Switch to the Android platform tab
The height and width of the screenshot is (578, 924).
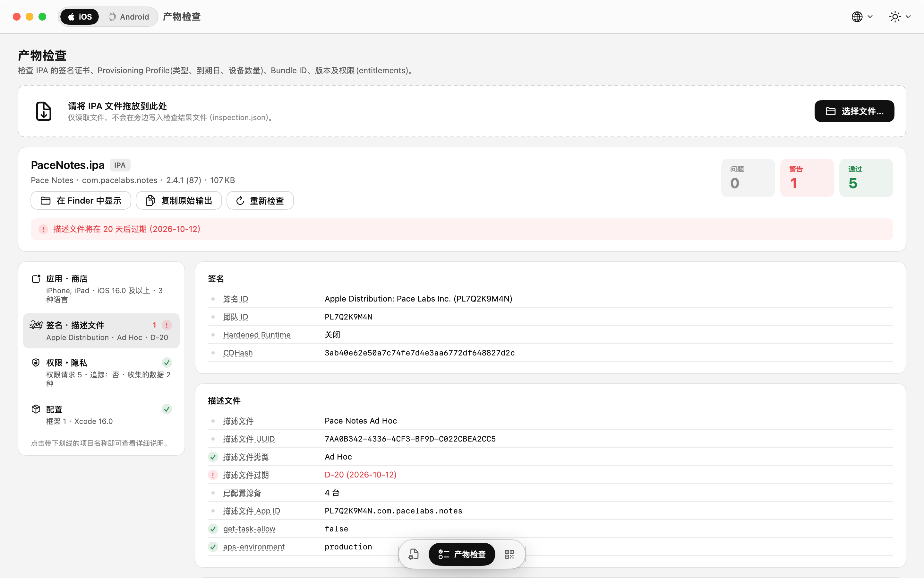pos(128,17)
